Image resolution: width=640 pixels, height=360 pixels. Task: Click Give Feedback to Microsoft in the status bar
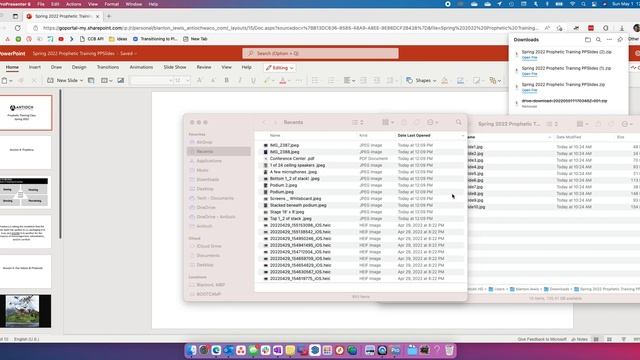point(542,339)
